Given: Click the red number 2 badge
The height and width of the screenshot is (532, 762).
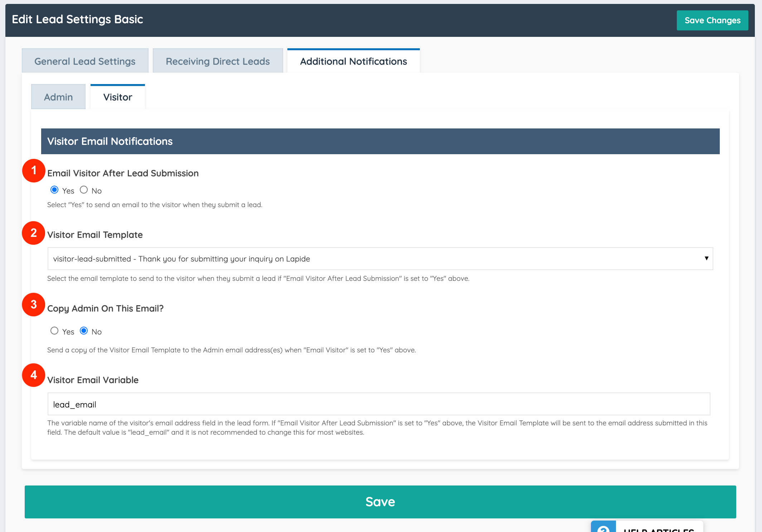Looking at the screenshot, I should pos(34,233).
